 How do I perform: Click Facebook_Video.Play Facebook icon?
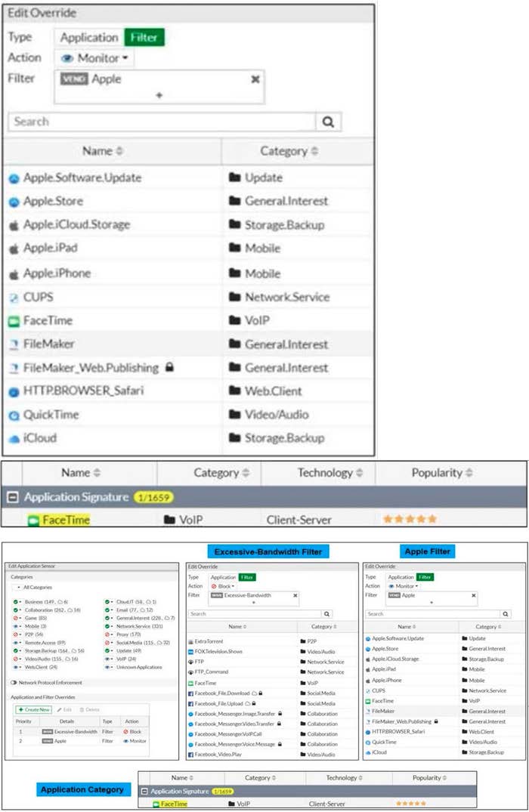(x=190, y=755)
